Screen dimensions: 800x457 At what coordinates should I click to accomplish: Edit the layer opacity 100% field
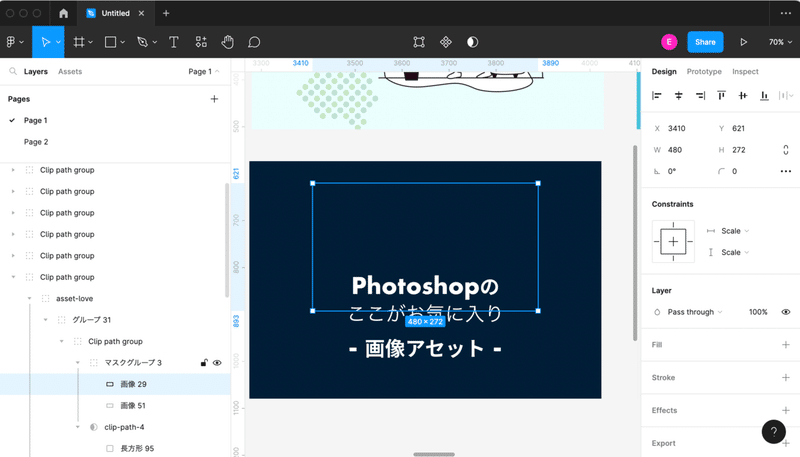pyautogui.click(x=758, y=312)
